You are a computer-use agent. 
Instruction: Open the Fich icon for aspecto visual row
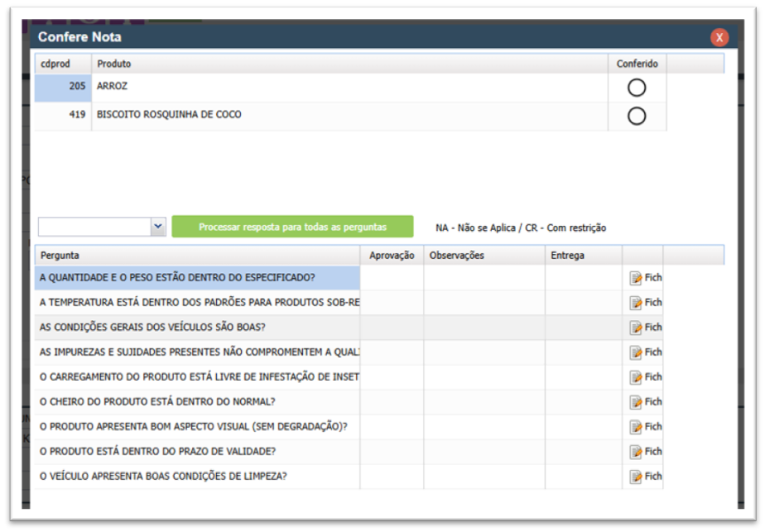tap(636, 427)
